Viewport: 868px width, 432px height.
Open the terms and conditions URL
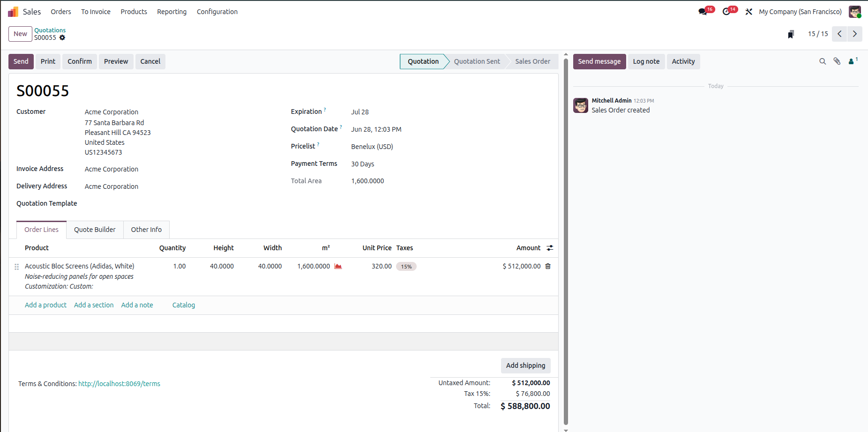[x=119, y=384]
